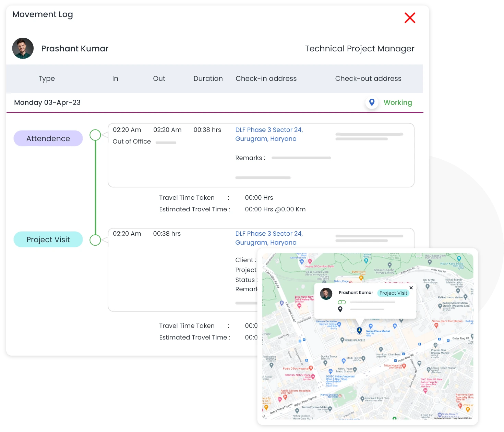Click the Attendence purple label

pos(48,138)
